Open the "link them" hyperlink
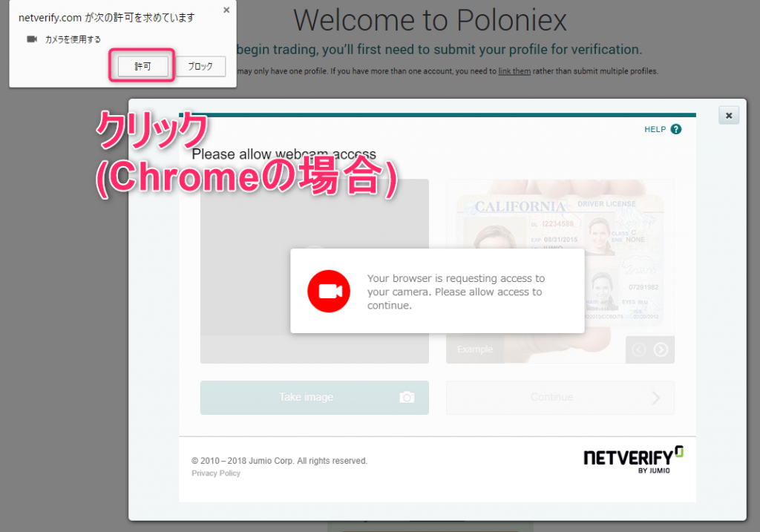The image size is (760, 532). (x=514, y=71)
